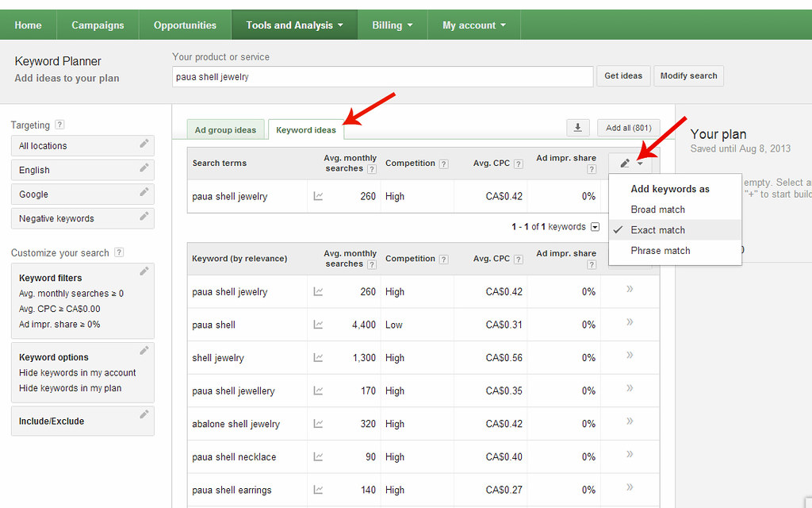Click the Get ideas button

tap(623, 75)
